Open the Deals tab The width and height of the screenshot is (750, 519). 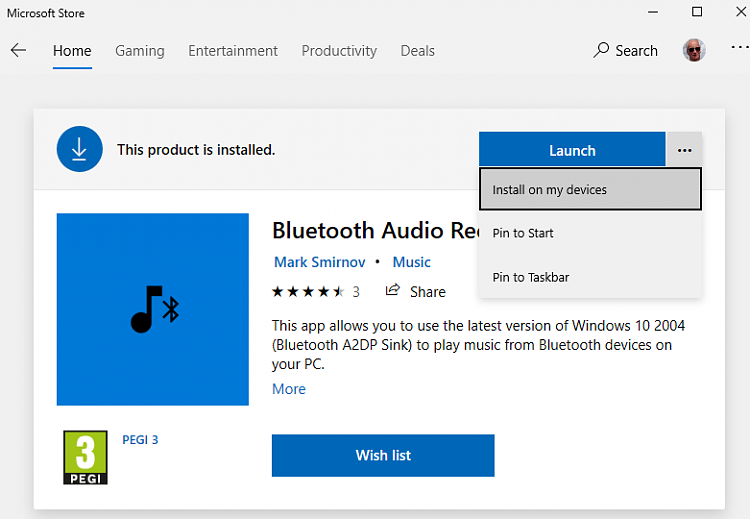point(418,51)
